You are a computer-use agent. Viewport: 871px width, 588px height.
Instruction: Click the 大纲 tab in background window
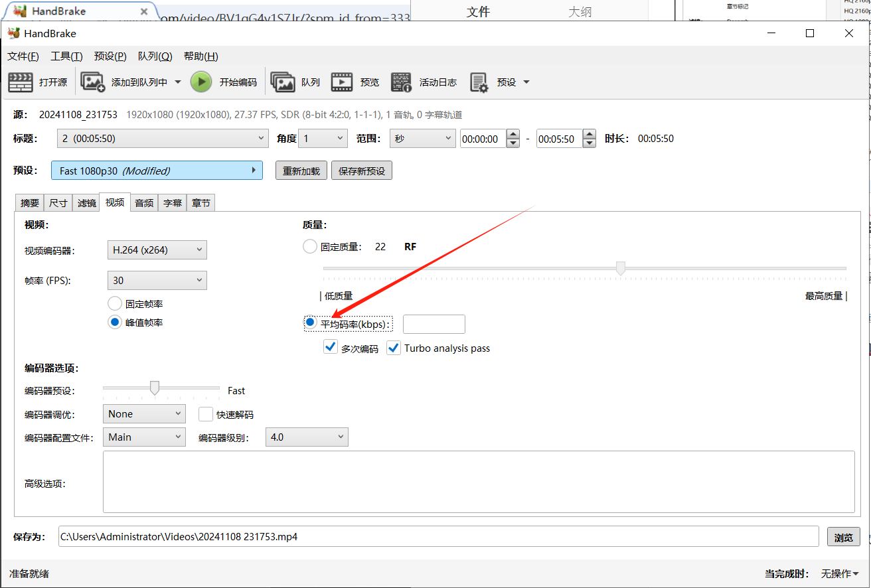tap(580, 11)
